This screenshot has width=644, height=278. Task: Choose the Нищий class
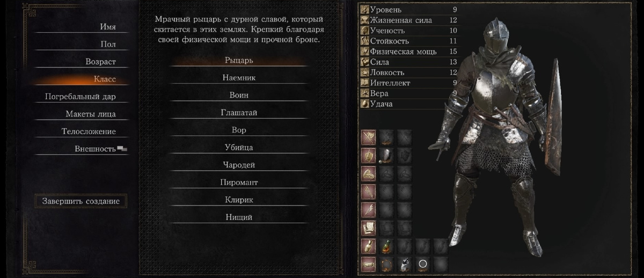pos(239,217)
